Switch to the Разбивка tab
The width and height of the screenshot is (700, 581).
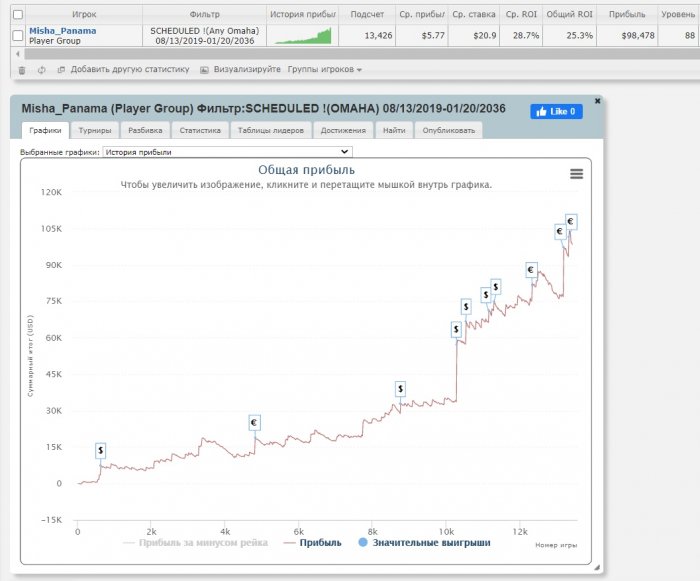(x=145, y=130)
